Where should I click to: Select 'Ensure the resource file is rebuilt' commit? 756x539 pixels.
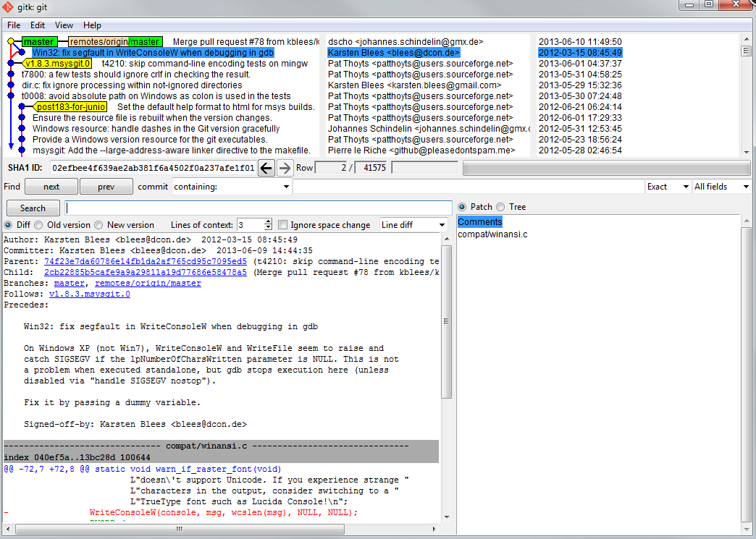click(152, 118)
